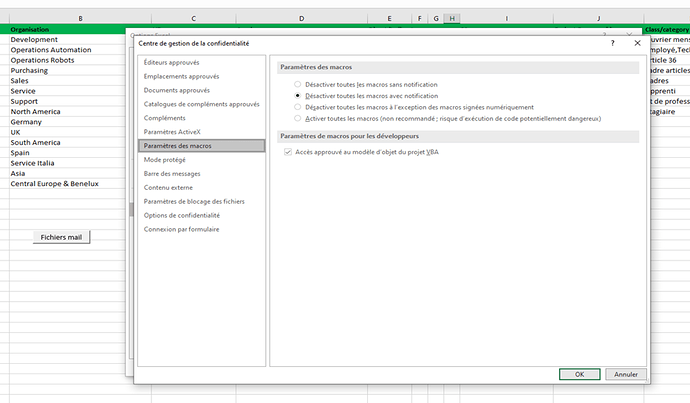Click the Service cell
The width and height of the screenshot is (690, 403).
[x=67, y=91]
